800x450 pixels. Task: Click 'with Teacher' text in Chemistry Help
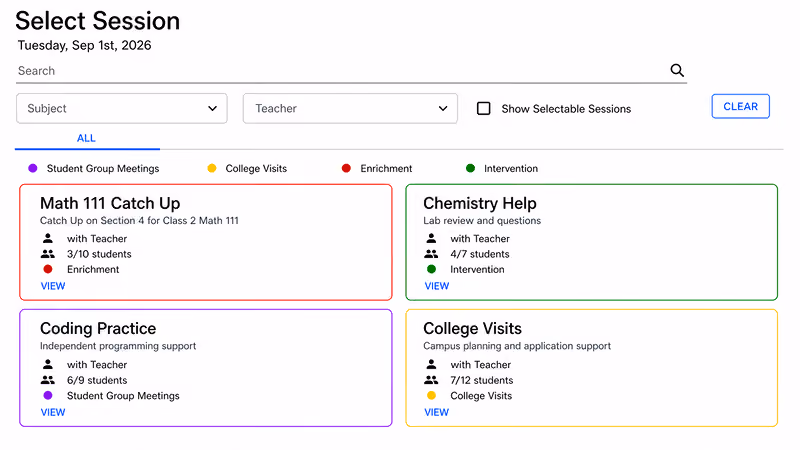point(480,238)
